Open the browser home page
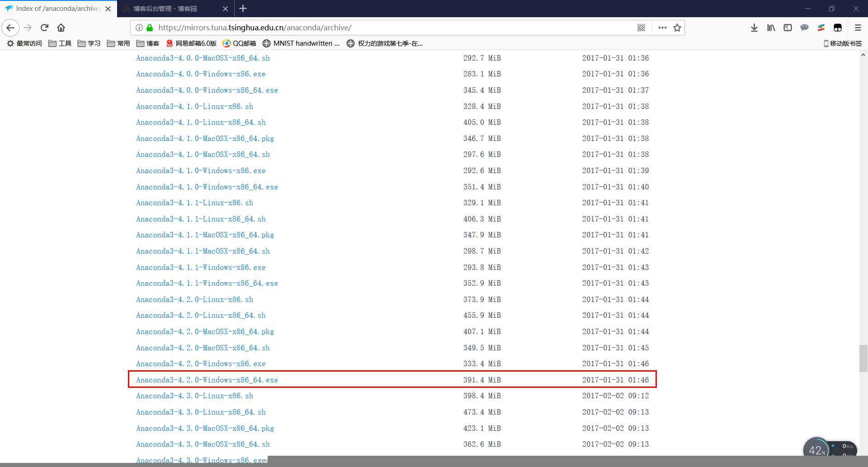Viewport: 868px width, 467px height. (61, 28)
